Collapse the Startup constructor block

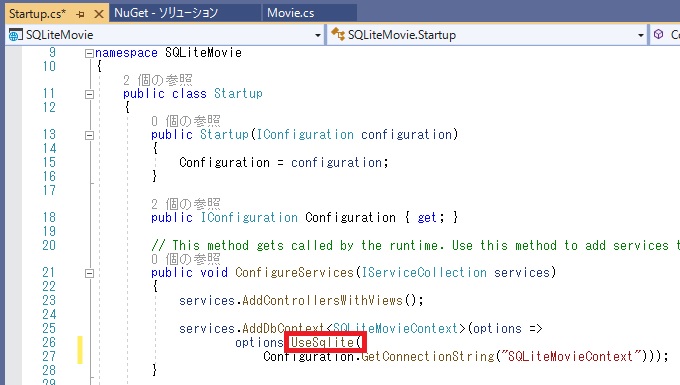point(89,135)
